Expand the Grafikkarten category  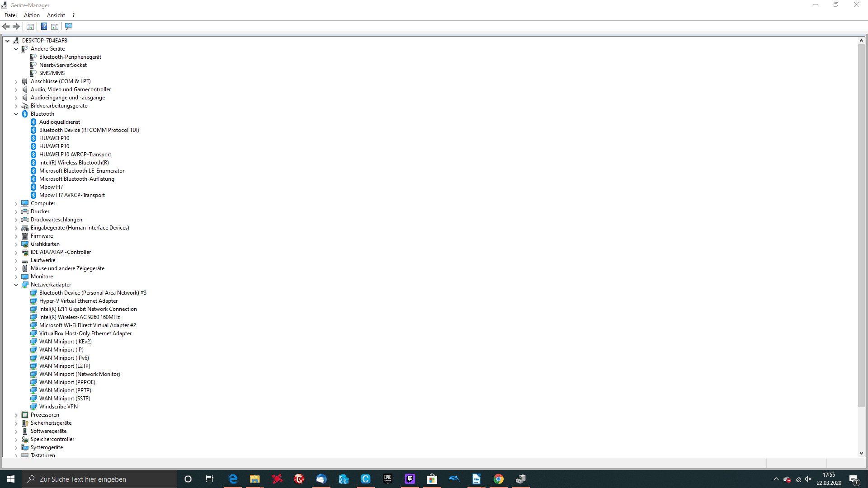click(x=16, y=244)
